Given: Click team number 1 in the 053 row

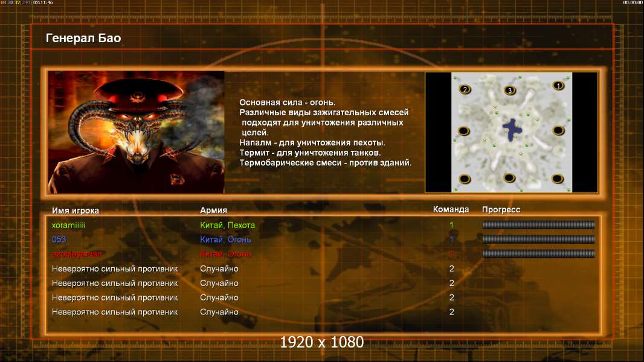Looking at the screenshot, I should click(451, 240).
